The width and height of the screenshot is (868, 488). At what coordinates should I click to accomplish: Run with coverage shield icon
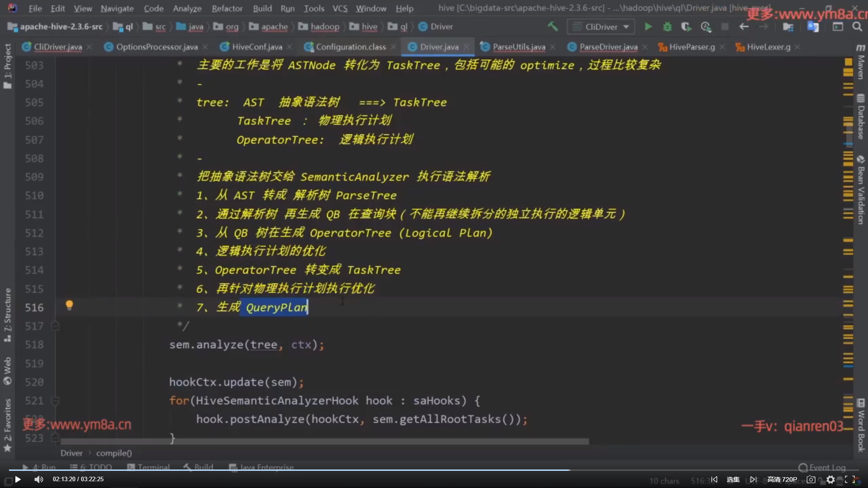(686, 27)
